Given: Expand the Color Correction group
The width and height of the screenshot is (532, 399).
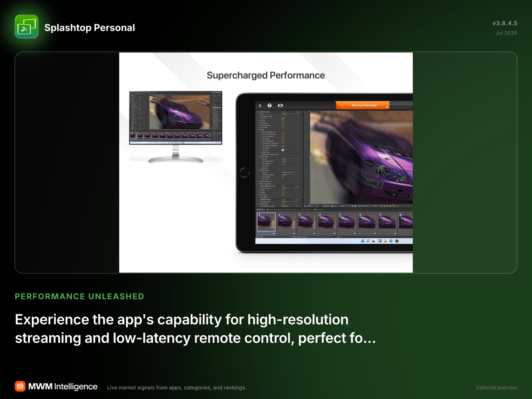Looking at the screenshot, I should click(x=259, y=184).
